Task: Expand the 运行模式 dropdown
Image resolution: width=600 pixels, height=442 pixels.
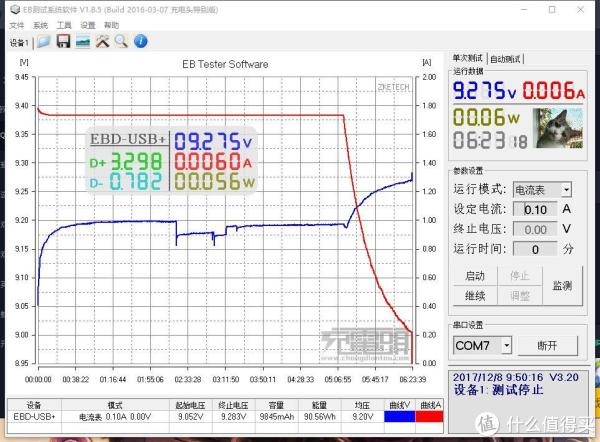Action: click(566, 190)
